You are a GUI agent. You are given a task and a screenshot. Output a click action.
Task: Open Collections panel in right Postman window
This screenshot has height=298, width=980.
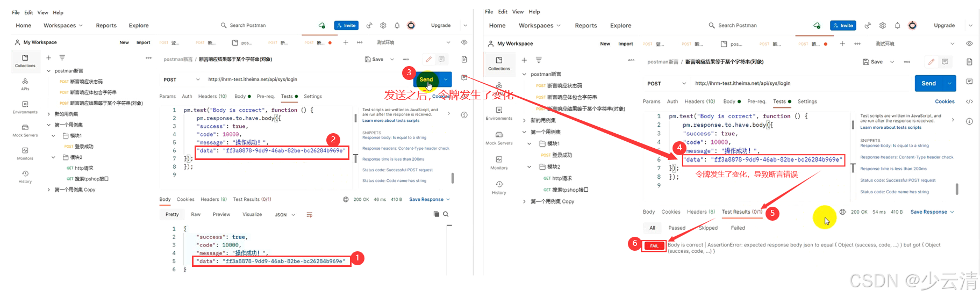[499, 63]
